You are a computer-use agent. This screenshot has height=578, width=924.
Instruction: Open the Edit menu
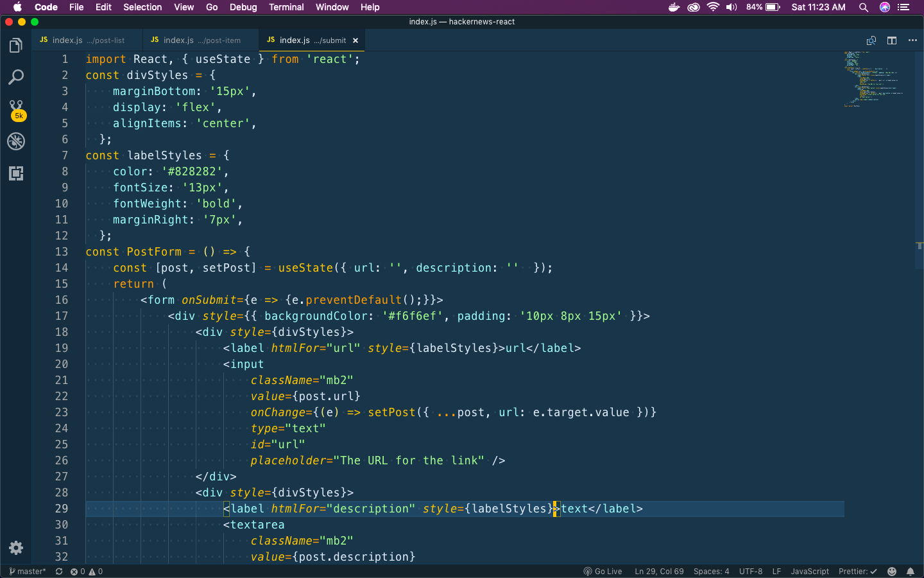[x=103, y=7]
